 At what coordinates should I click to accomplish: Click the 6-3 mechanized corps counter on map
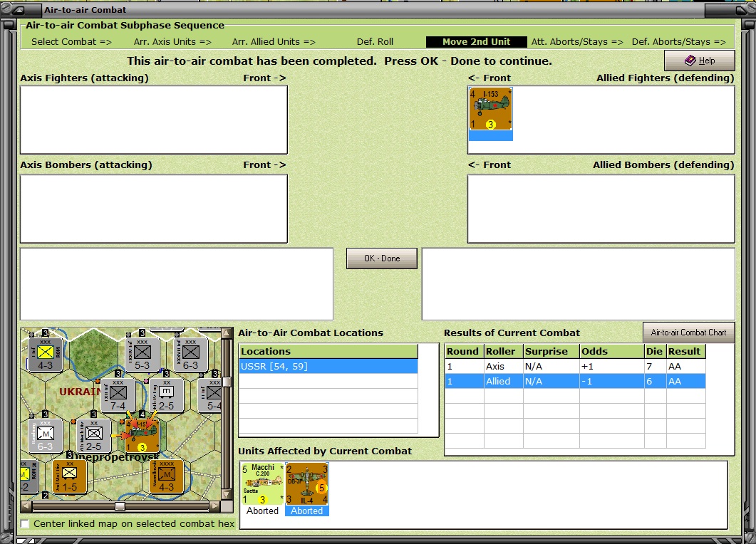point(46,436)
